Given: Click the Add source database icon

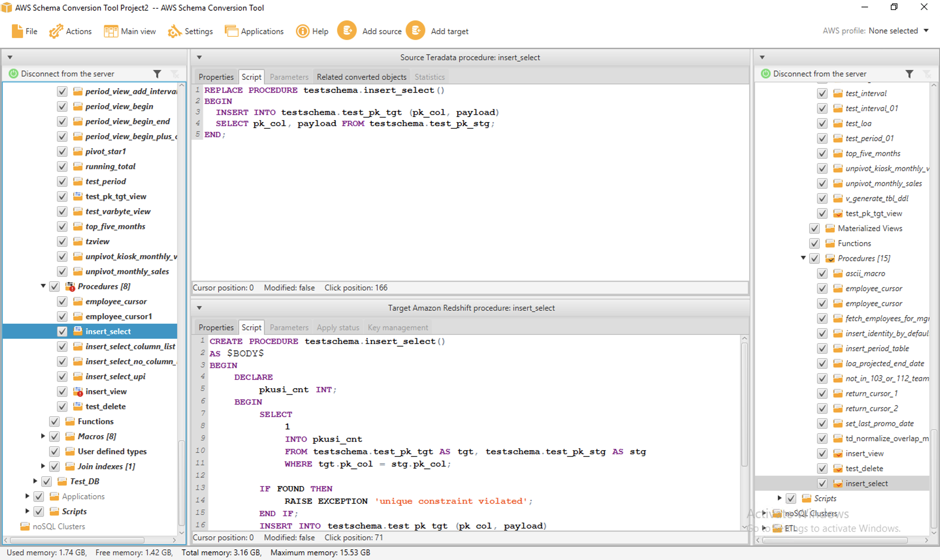Looking at the screenshot, I should pos(347,31).
